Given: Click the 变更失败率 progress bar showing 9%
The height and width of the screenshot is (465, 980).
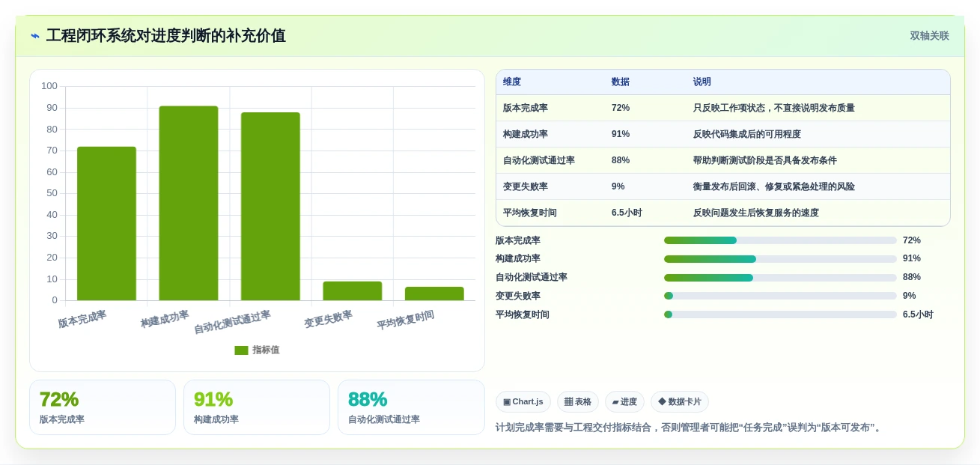Looking at the screenshot, I should pos(780,296).
